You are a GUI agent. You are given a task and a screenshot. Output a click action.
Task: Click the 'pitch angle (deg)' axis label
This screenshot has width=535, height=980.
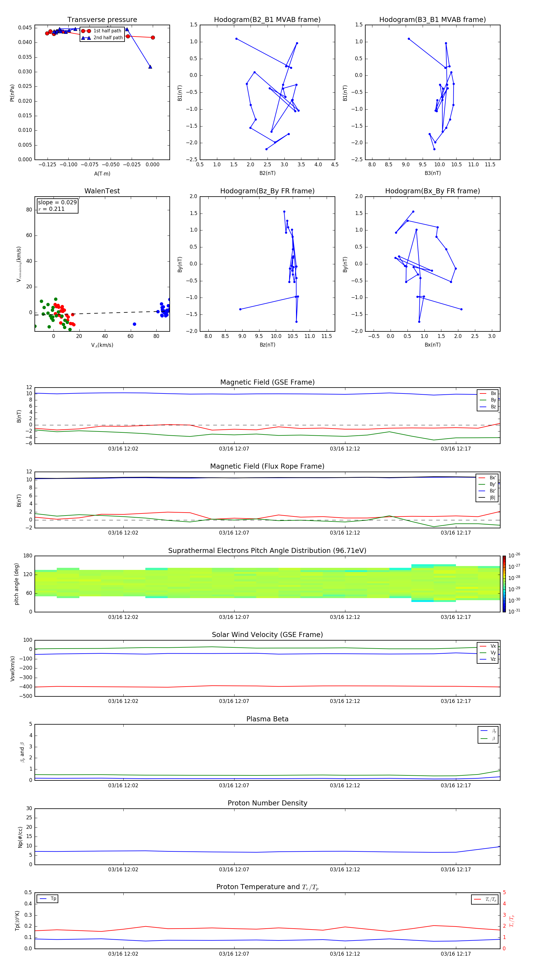click(16, 584)
